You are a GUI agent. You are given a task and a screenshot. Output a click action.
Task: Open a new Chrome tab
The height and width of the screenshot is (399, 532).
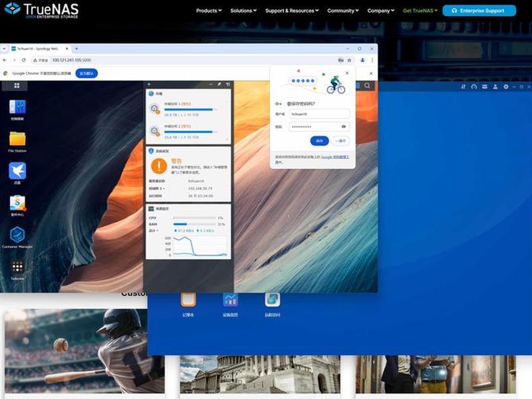(76, 49)
